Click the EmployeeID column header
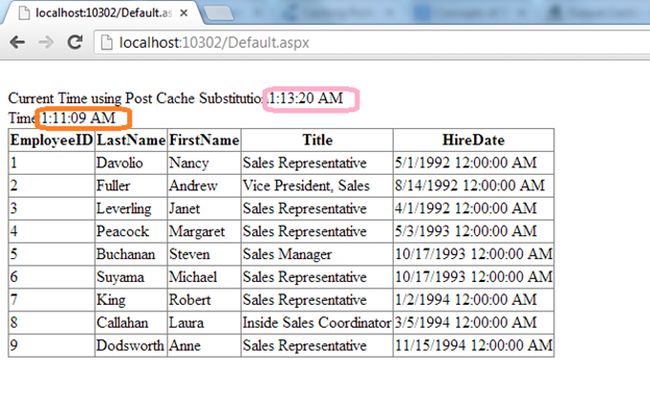 click(51, 140)
